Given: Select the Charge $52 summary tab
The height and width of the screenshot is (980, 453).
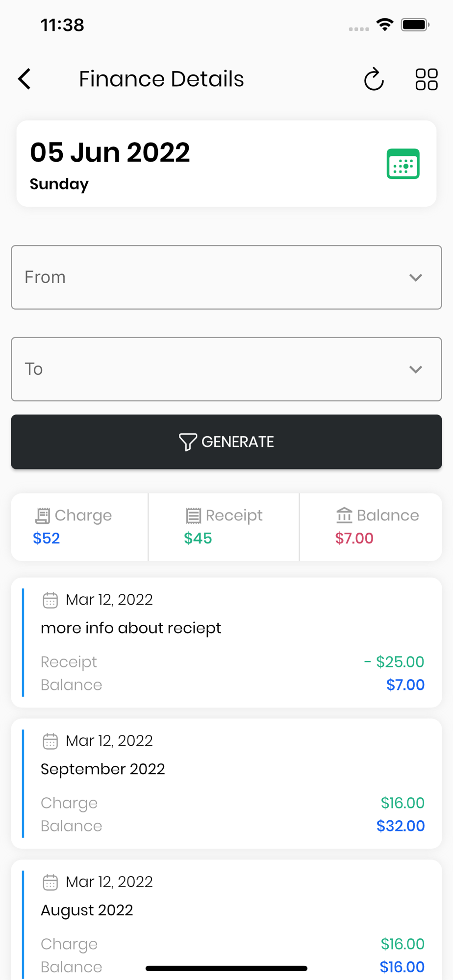Looking at the screenshot, I should point(79,527).
